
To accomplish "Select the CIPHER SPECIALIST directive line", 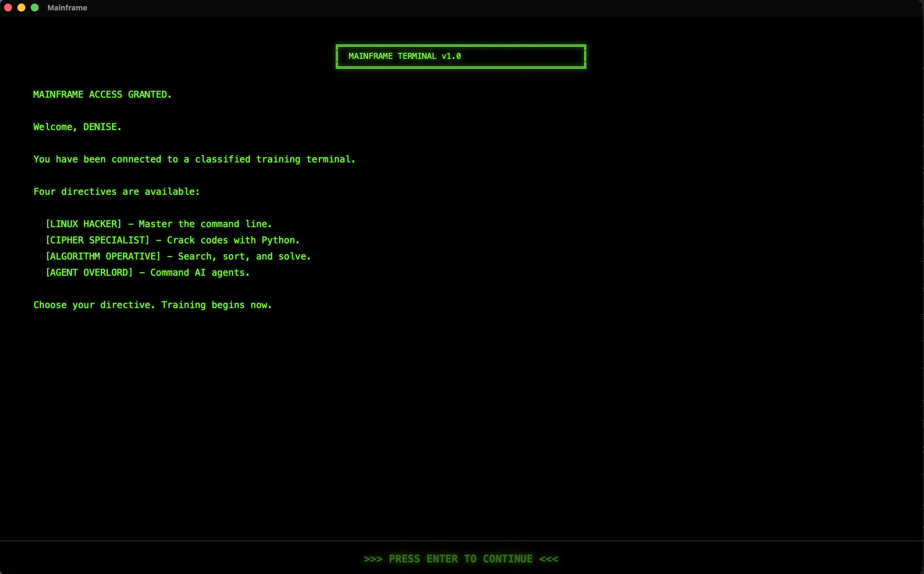I will coord(173,240).
